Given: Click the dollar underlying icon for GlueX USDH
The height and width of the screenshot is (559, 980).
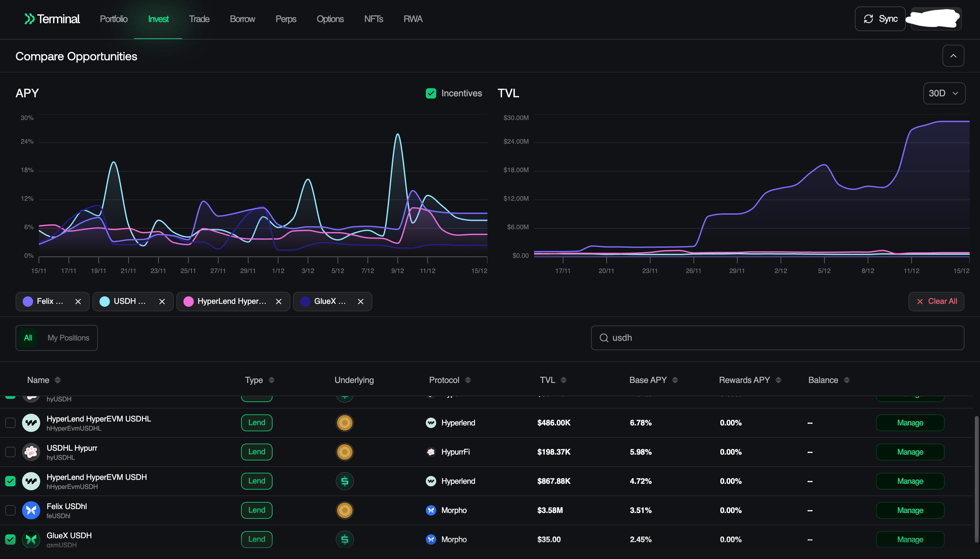Looking at the screenshot, I should point(344,540).
